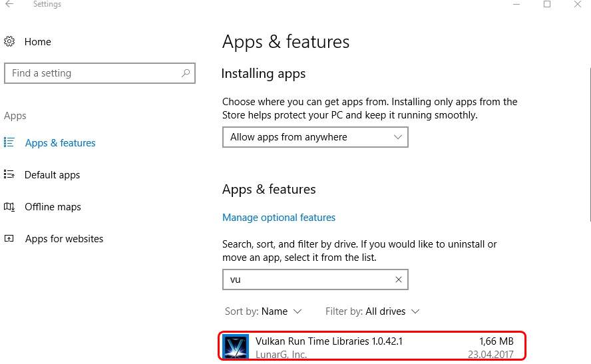Click the back arrow in Settings title bar
Screen dimensions: 591x364
[x=9, y=5]
